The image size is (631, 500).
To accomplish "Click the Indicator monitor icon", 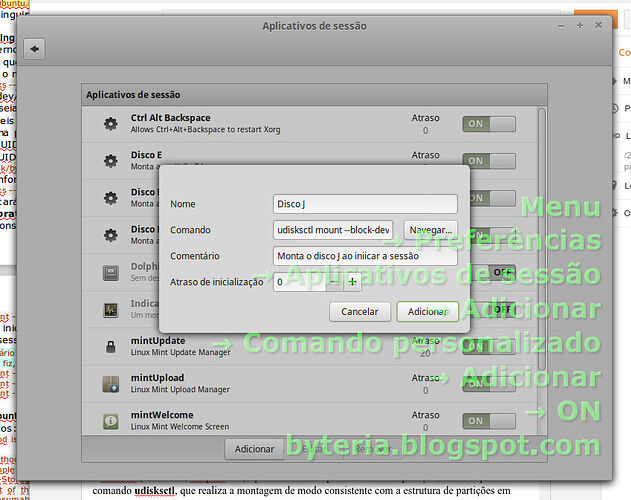I will point(111,310).
